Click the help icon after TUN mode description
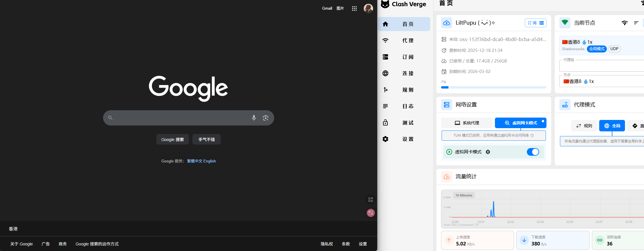 [532, 135]
